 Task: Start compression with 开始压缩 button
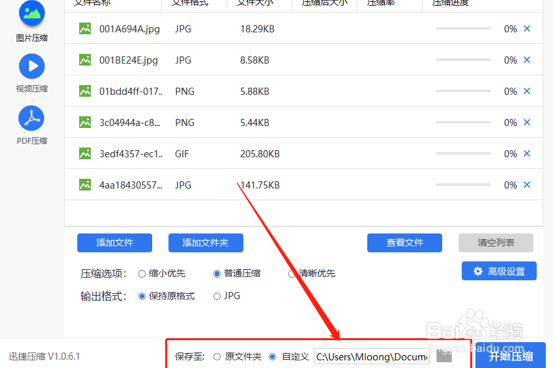[511, 356]
